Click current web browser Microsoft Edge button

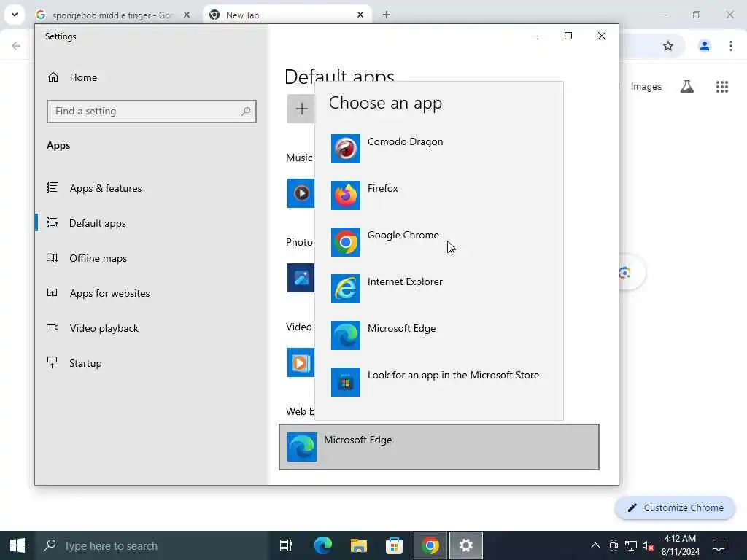(438, 447)
